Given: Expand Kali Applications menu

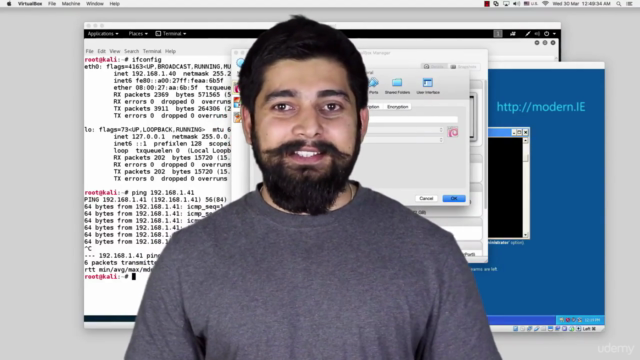Looking at the screenshot, I should click(103, 34).
